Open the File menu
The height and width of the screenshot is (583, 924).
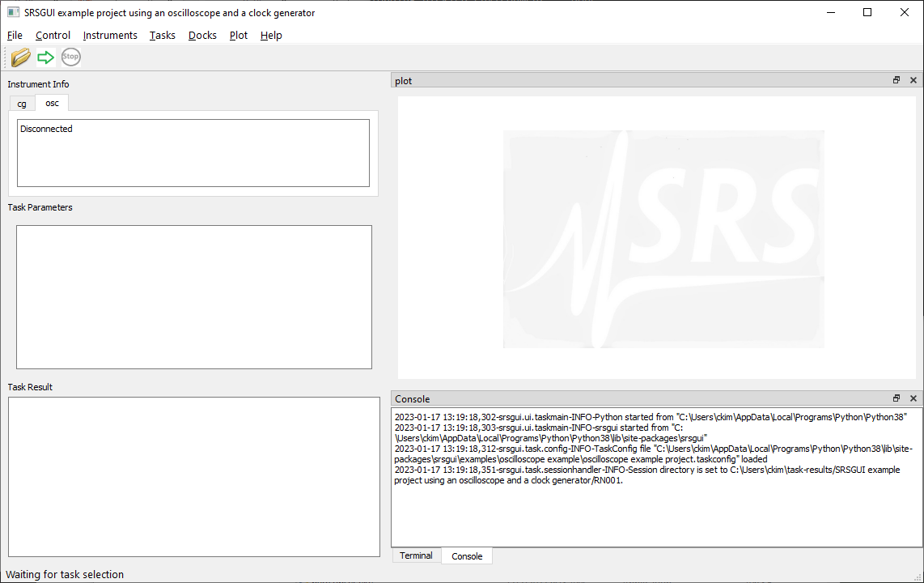click(x=15, y=36)
